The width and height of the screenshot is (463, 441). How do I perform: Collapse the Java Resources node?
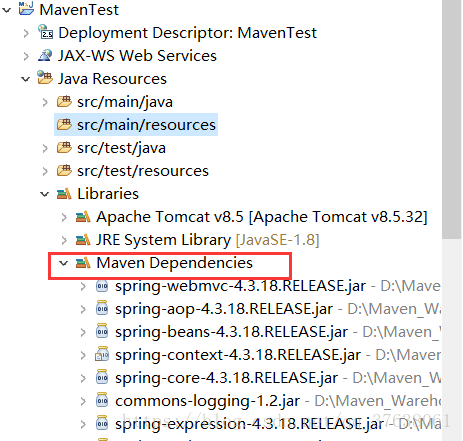click(x=26, y=79)
